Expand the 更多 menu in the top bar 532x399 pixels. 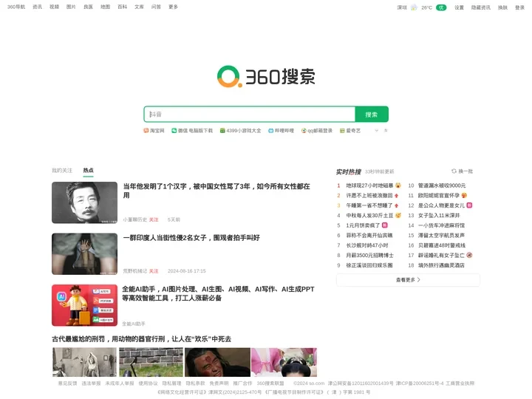point(173,7)
